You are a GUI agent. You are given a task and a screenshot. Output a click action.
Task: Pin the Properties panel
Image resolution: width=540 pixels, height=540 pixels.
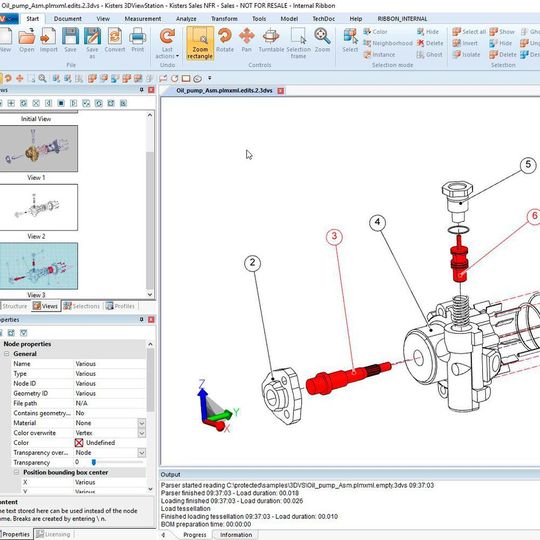(x=141, y=320)
